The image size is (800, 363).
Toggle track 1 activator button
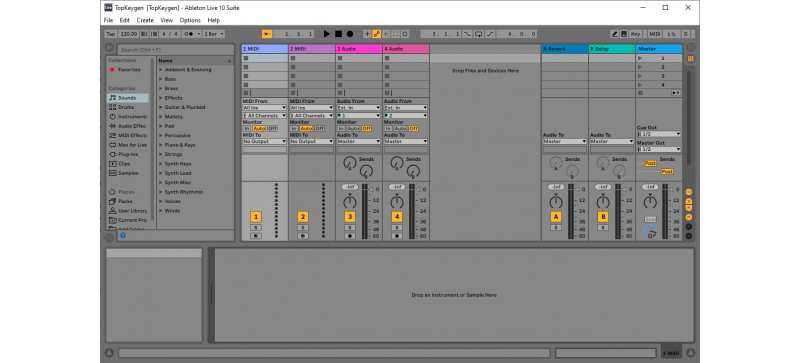[x=256, y=216]
